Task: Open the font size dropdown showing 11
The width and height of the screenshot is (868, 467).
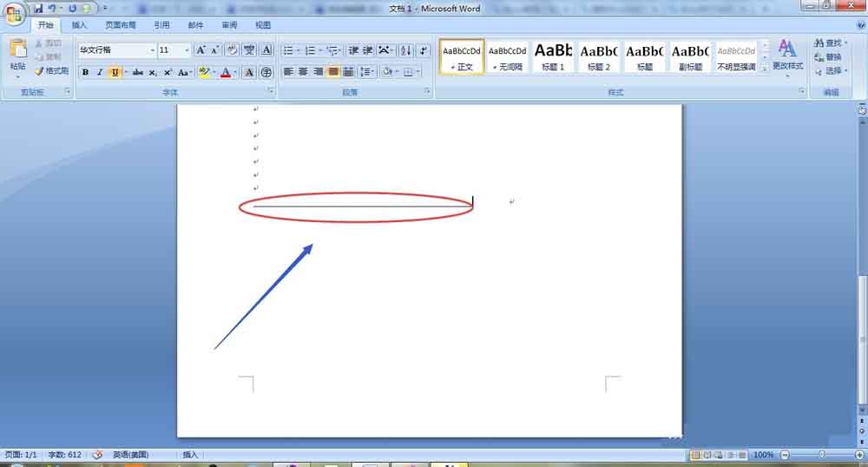Action: (x=187, y=50)
